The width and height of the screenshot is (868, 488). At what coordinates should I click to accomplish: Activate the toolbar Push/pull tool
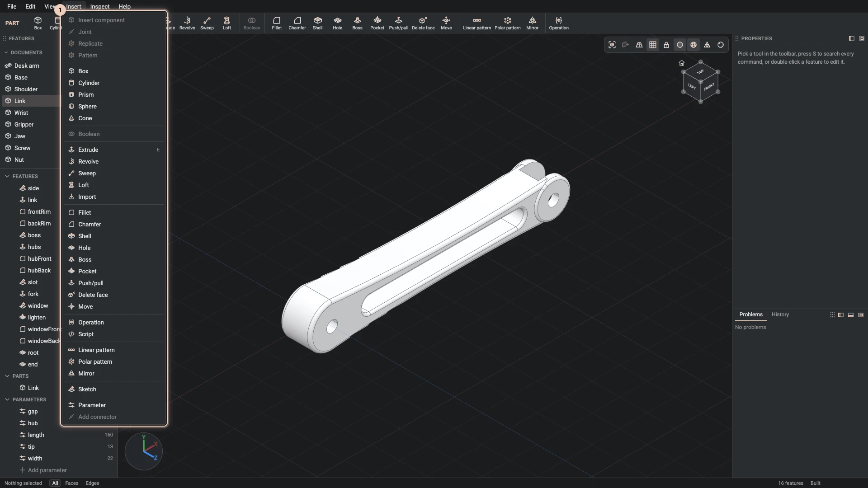tap(399, 23)
